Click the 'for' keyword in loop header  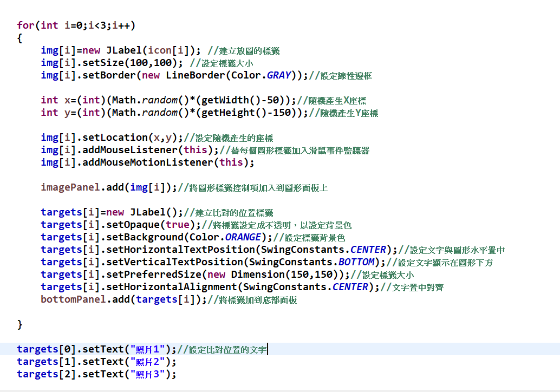(x=25, y=25)
